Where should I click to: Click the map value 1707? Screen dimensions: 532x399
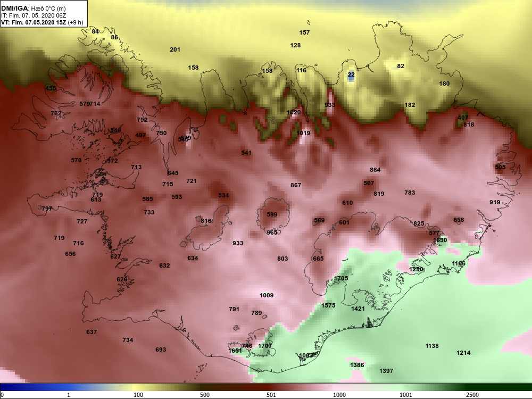coord(265,346)
